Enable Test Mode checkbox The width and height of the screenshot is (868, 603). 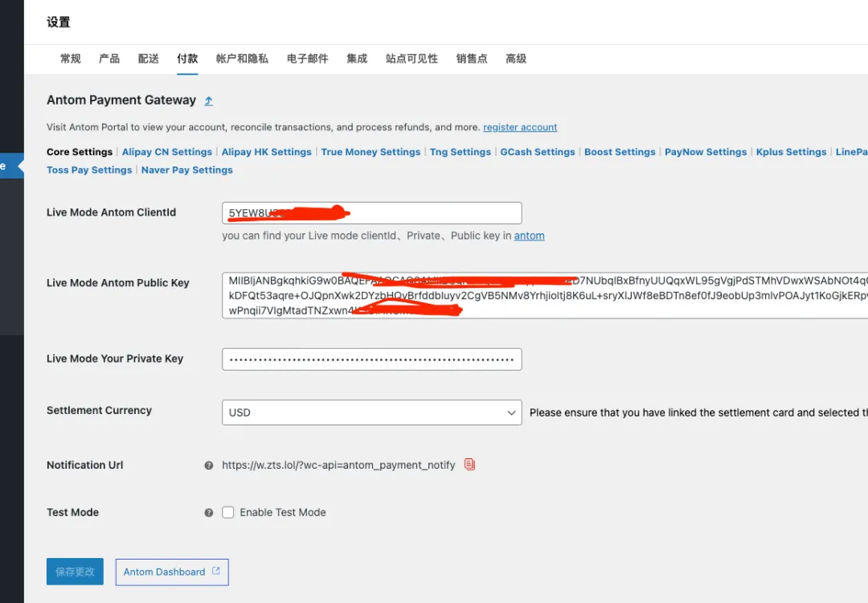coord(228,512)
